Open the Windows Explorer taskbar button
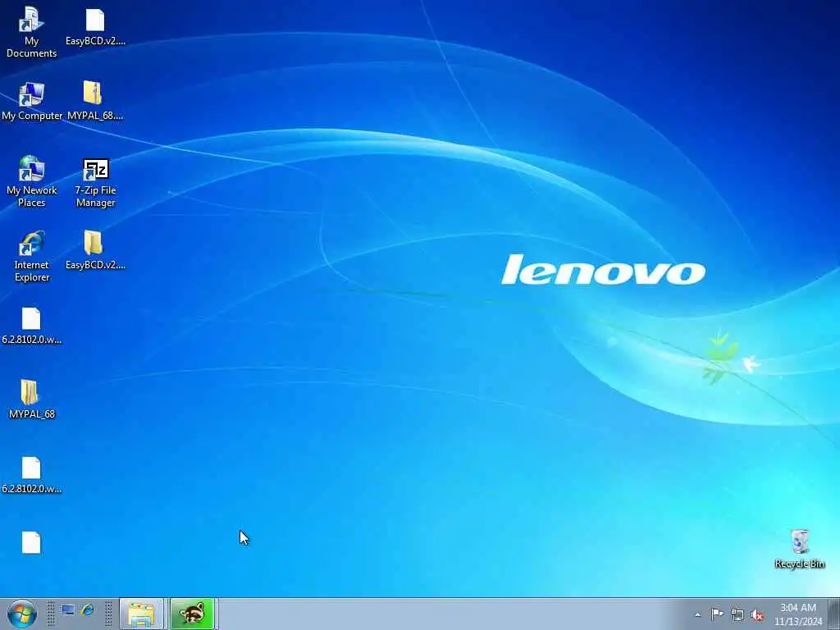The width and height of the screenshot is (840, 630). pos(141,614)
